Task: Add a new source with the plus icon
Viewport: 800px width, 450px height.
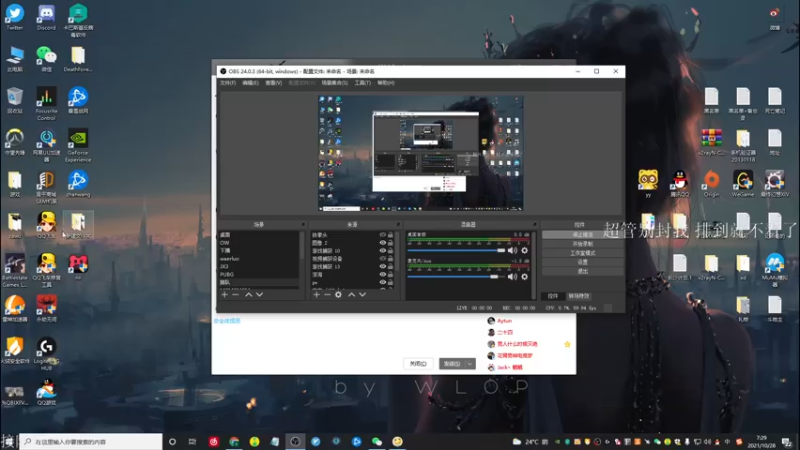Action: [316, 294]
